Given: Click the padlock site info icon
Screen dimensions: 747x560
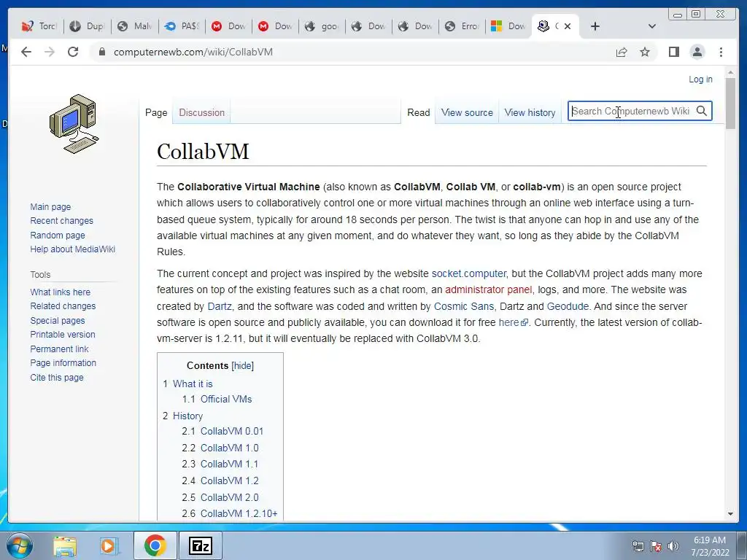Looking at the screenshot, I should point(101,52).
